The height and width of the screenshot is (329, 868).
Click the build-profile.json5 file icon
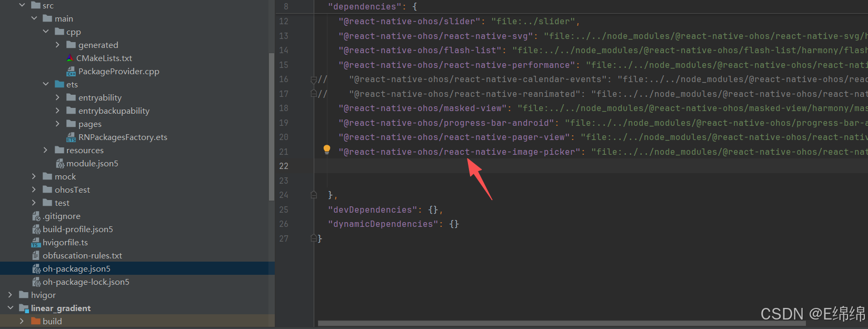tap(36, 230)
